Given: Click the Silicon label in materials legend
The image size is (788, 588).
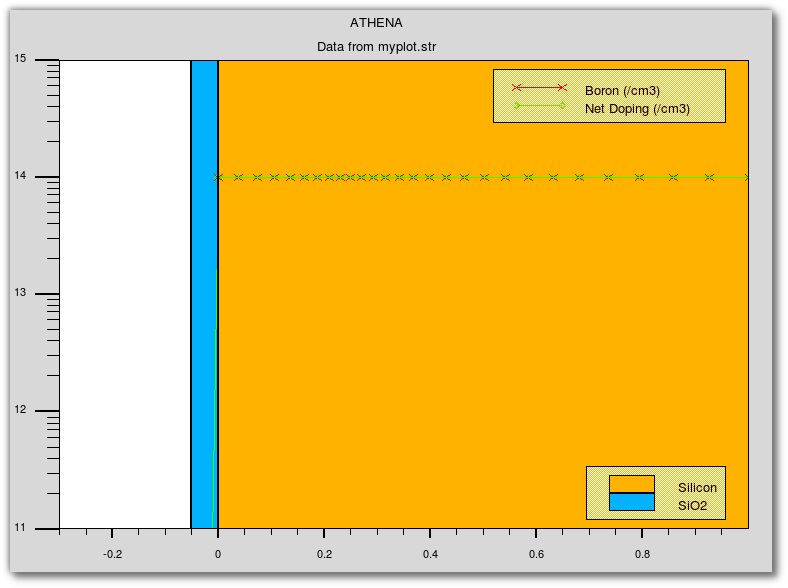Looking at the screenshot, I should 697,487.
